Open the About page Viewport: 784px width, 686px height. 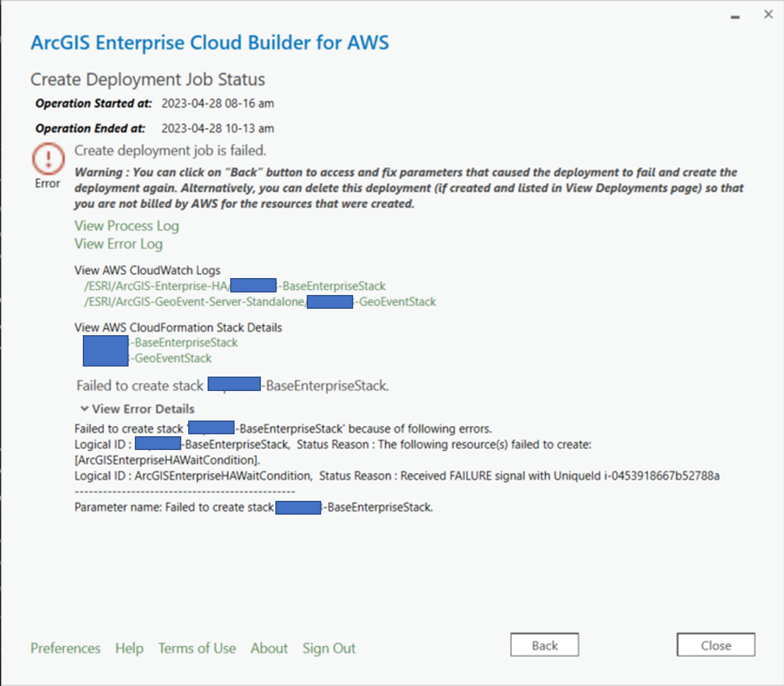pos(268,648)
